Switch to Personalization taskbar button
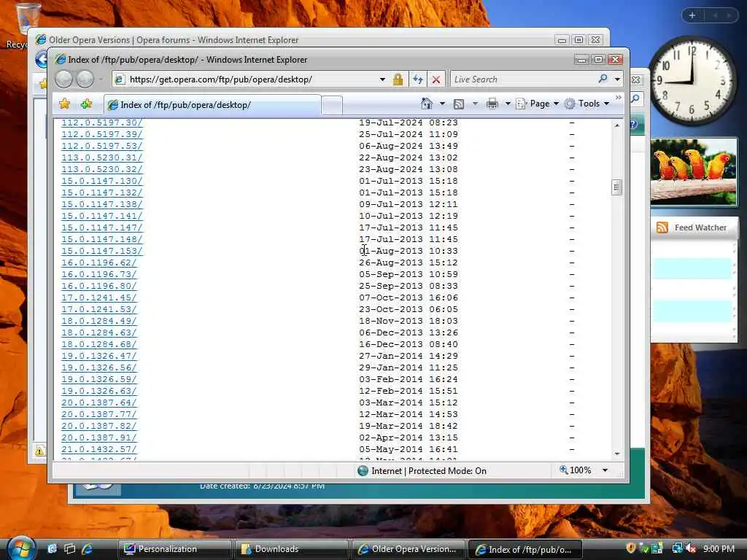The height and width of the screenshot is (560, 747). tap(175, 549)
